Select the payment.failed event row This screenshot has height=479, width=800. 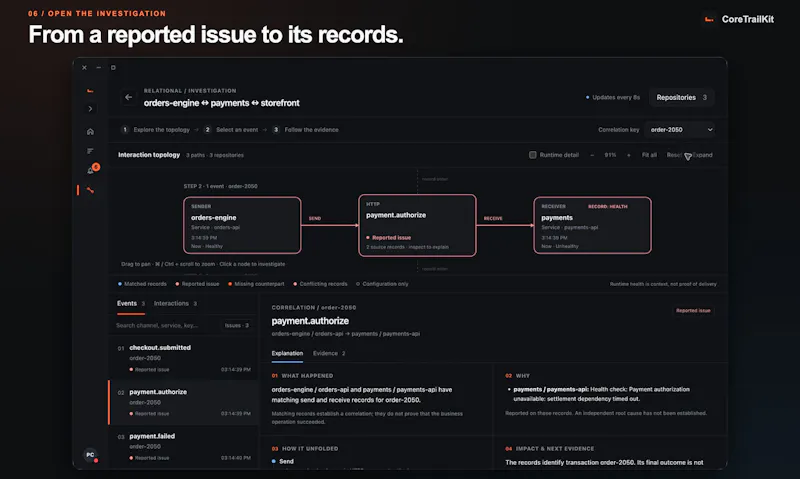[184, 446]
